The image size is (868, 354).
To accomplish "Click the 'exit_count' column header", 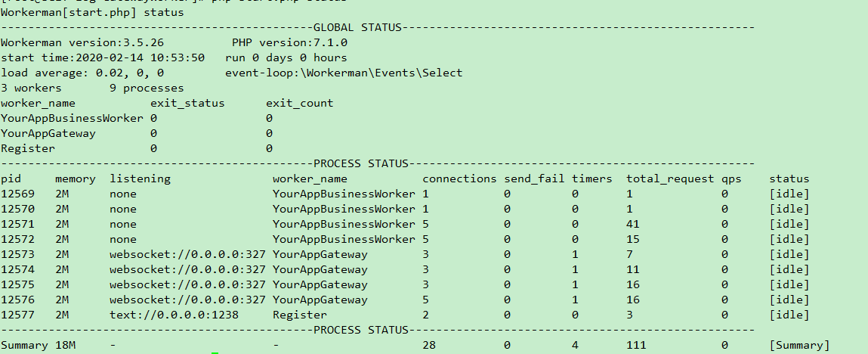I will (x=299, y=103).
